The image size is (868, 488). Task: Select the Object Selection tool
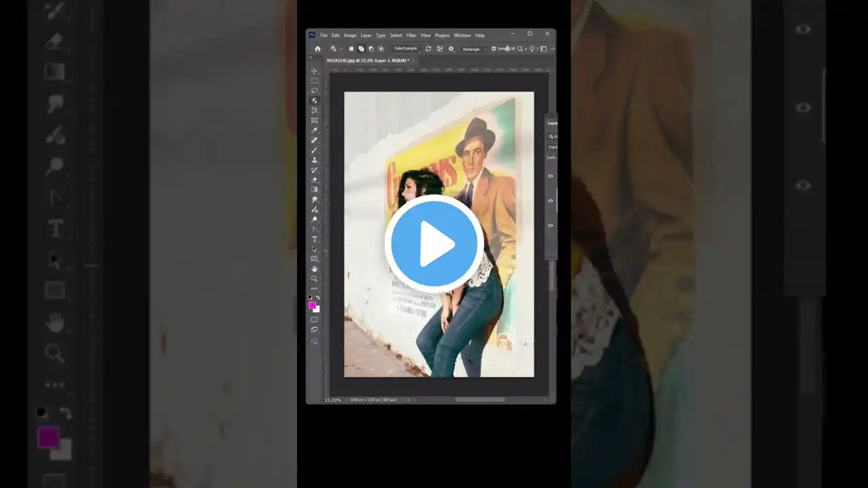314,100
